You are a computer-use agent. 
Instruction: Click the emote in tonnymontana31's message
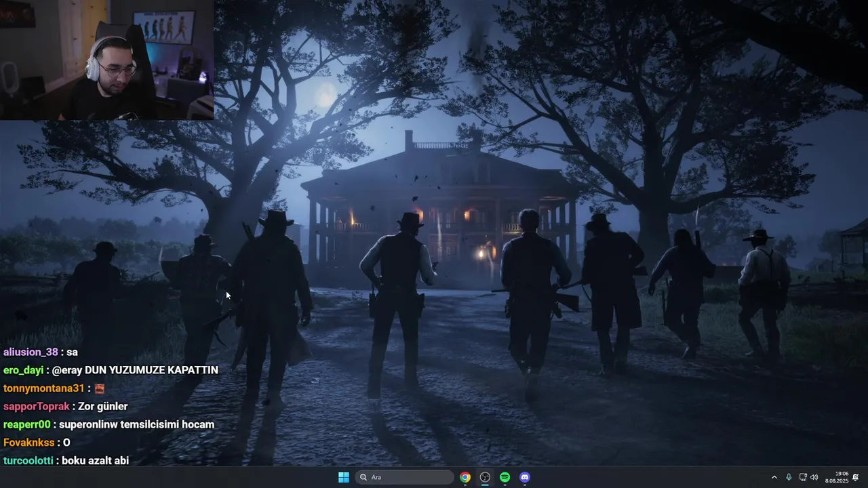click(x=99, y=388)
